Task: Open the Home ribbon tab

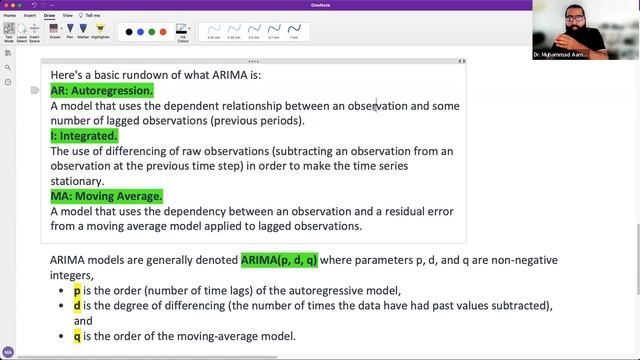Action: tap(10, 16)
